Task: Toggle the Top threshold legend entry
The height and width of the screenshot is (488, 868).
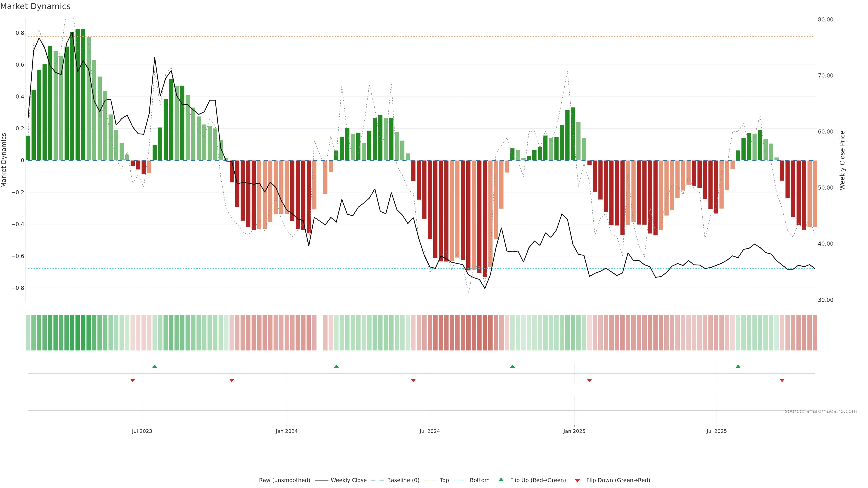Action: (x=444, y=480)
